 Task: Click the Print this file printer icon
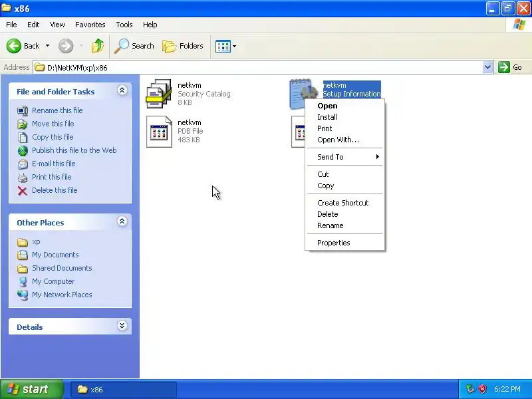click(23, 177)
